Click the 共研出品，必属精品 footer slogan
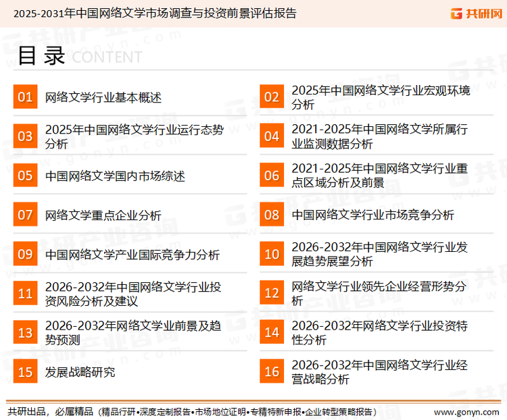This screenshot has width=507, height=420. (51, 412)
